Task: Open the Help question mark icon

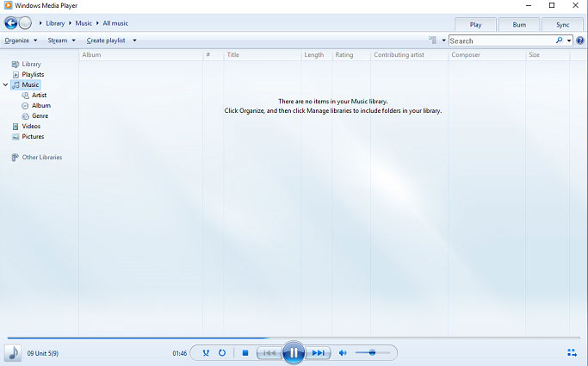Action: 580,40
